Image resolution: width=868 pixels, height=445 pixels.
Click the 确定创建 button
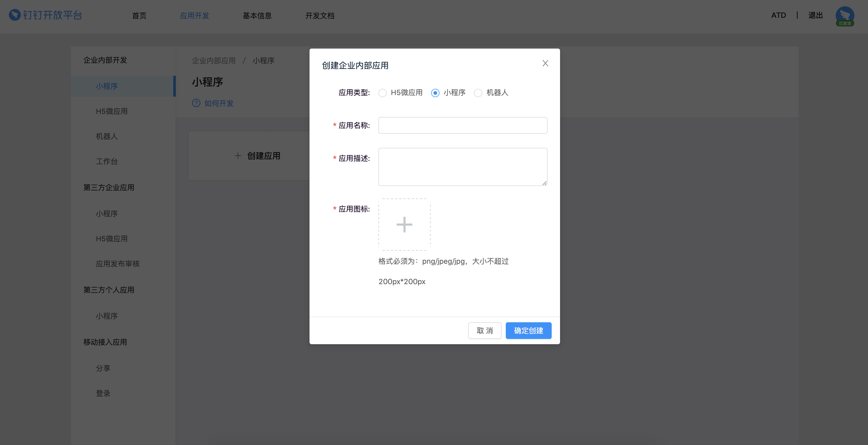pos(528,330)
